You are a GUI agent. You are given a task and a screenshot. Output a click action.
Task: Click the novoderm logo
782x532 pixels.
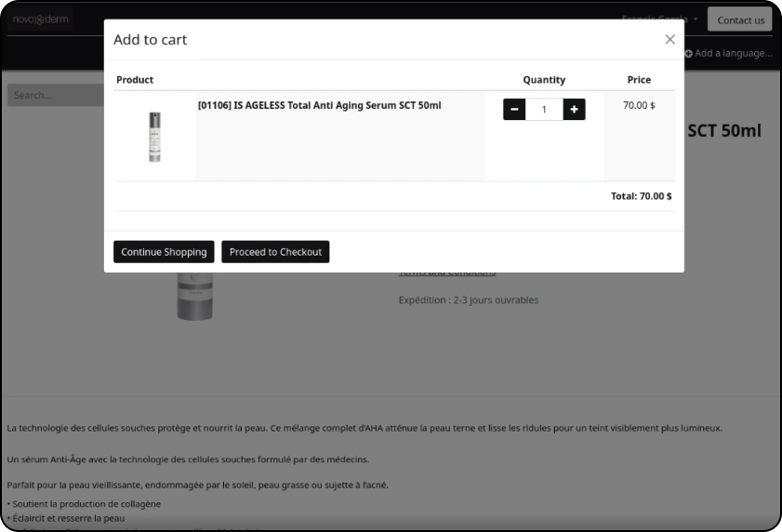[40, 20]
